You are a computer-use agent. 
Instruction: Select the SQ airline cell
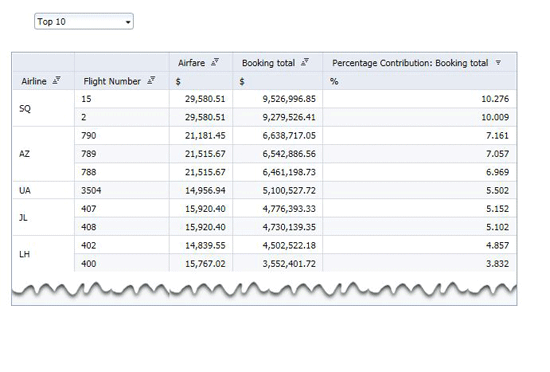(43, 108)
